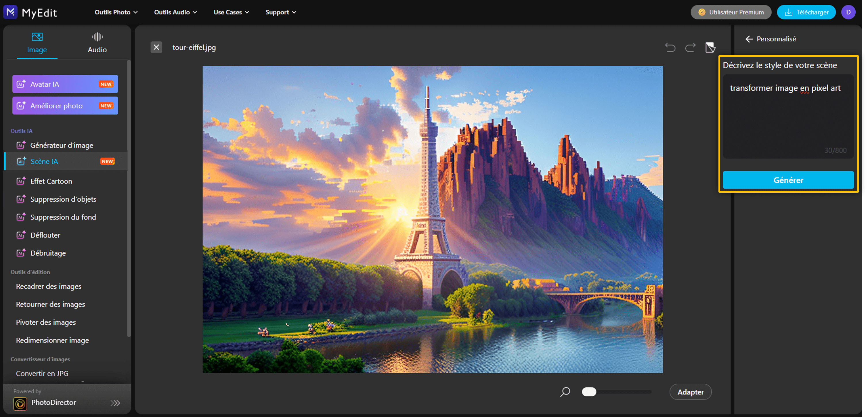Screen dimensions: 868x417
Task: Open the Avatar IA tool
Action: (65, 84)
